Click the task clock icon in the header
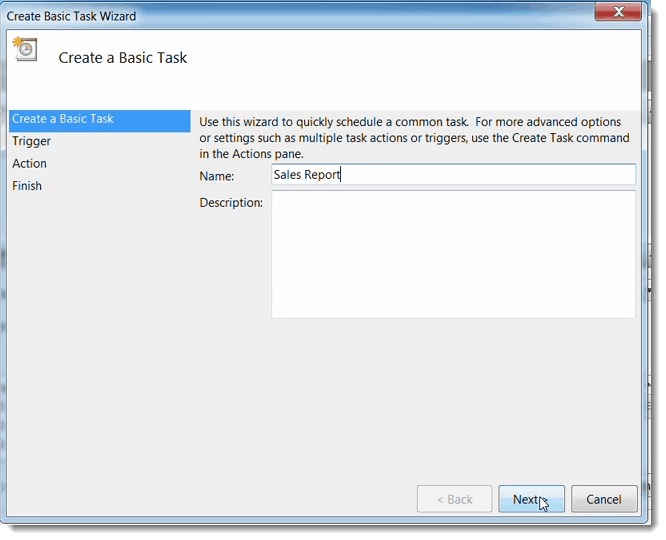Viewport: 666px width, 540px height. pos(25,49)
